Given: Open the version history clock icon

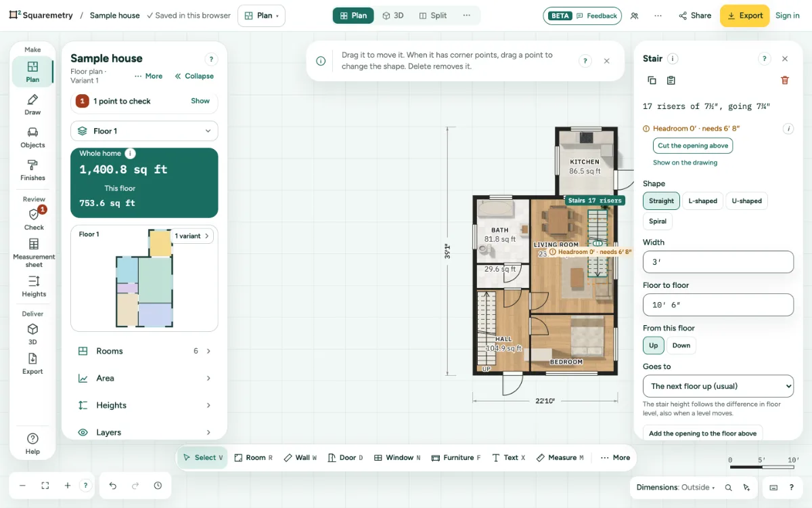Looking at the screenshot, I should 158,486.
